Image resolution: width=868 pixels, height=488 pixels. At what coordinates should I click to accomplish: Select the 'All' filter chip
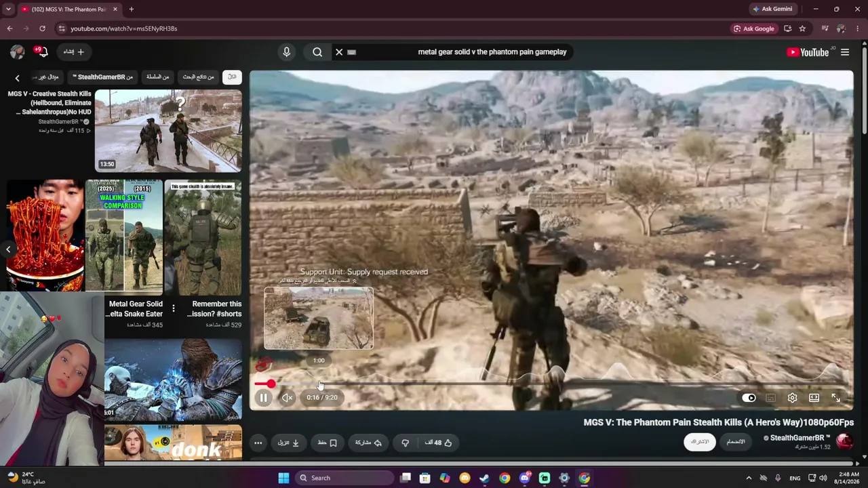click(x=232, y=77)
